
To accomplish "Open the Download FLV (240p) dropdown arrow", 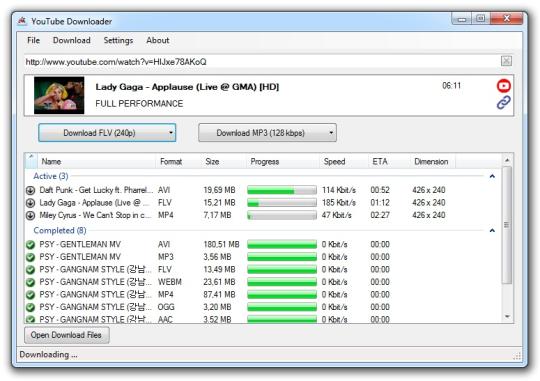I will 170,133.
